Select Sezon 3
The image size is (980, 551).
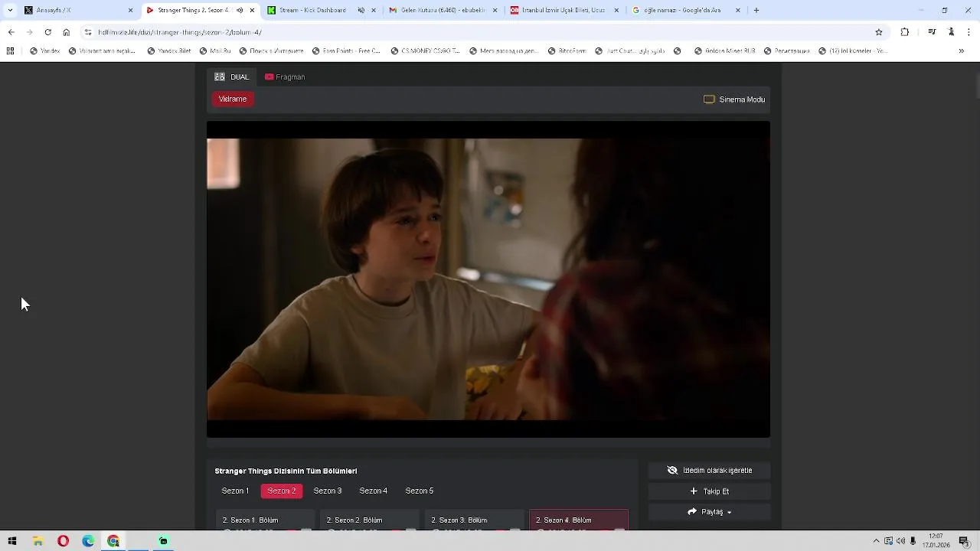[x=328, y=491]
